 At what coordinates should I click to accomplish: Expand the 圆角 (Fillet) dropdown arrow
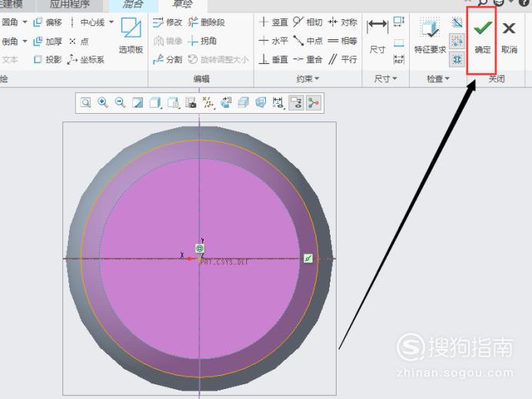click(x=25, y=22)
